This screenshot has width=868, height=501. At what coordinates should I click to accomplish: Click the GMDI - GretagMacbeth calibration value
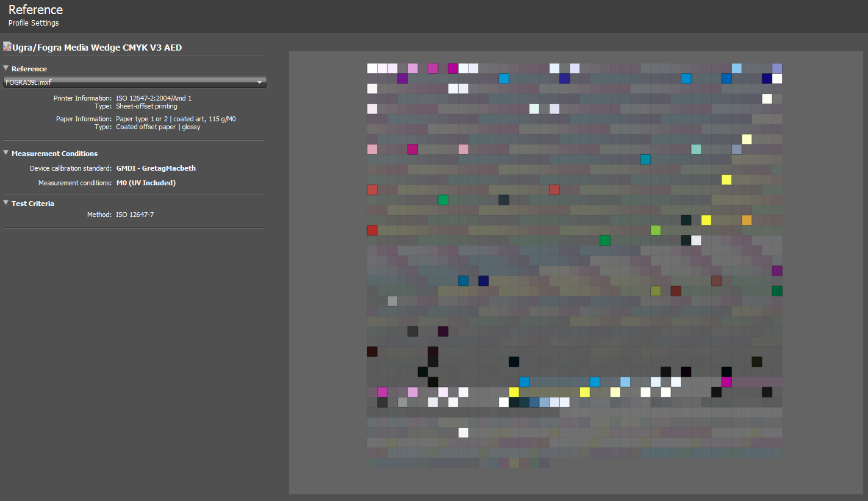click(x=156, y=168)
